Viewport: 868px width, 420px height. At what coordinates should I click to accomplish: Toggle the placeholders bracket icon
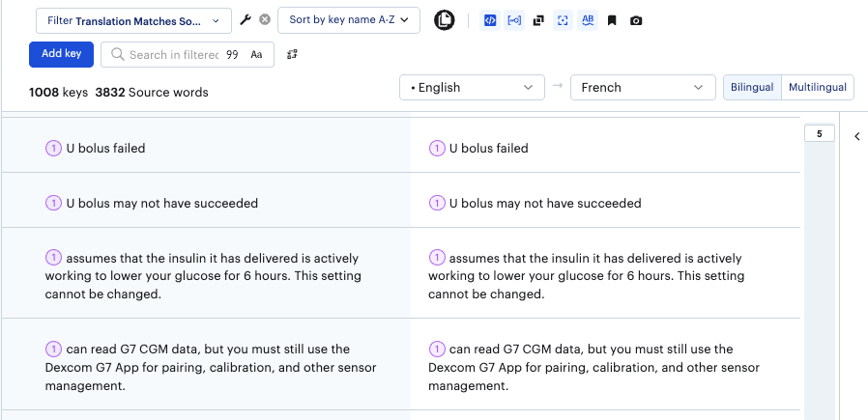(514, 20)
